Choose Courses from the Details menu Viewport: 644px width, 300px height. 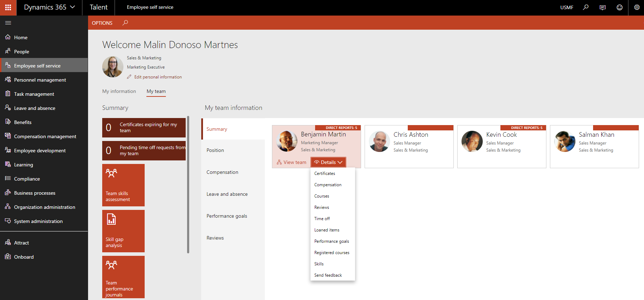tap(332, 196)
